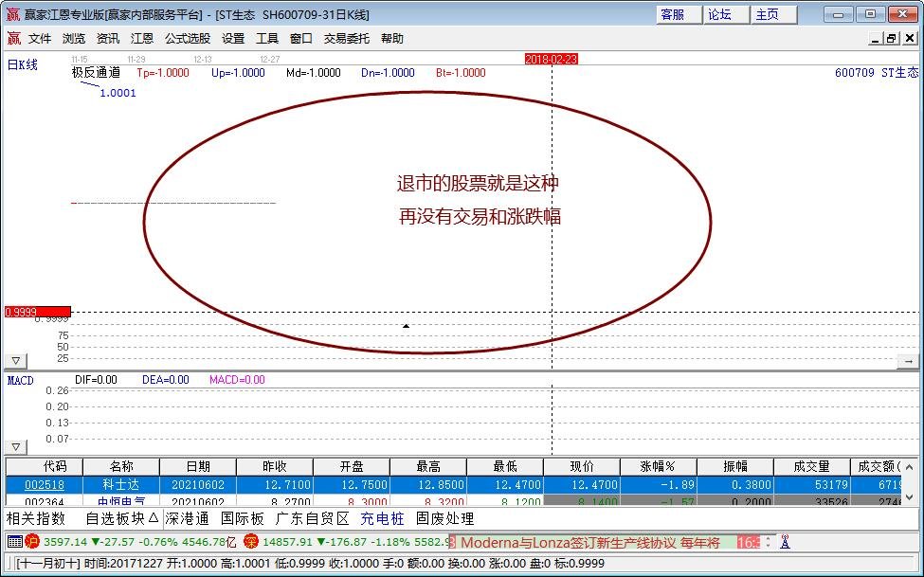The image size is (924, 577).
Task: Switch to the 相关指数 tab
Action: pyautogui.click(x=35, y=518)
